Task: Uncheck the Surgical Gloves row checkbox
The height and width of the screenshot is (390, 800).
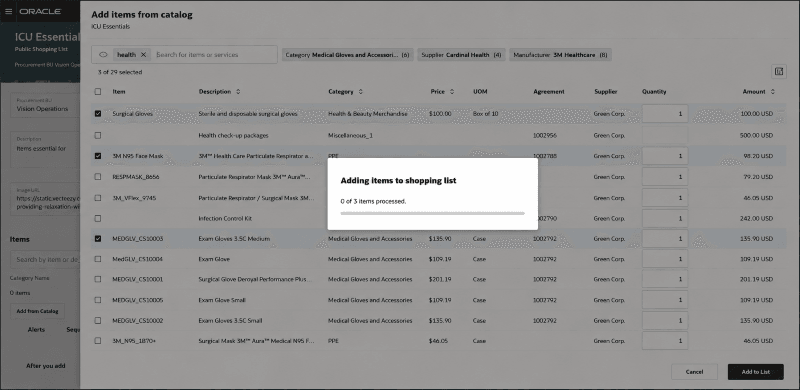Action: click(x=98, y=114)
